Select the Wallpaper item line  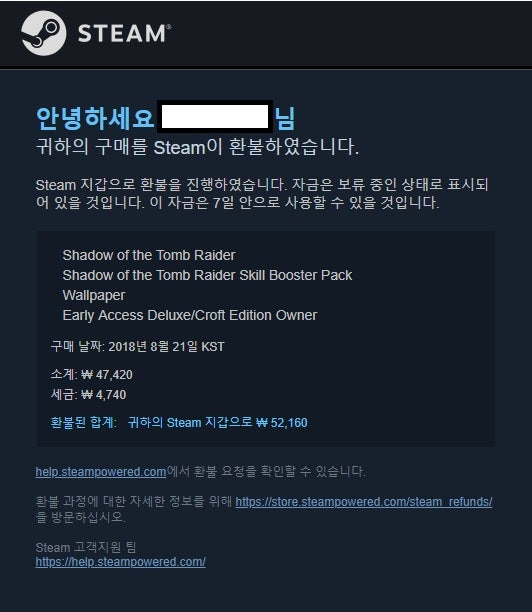(94, 295)
